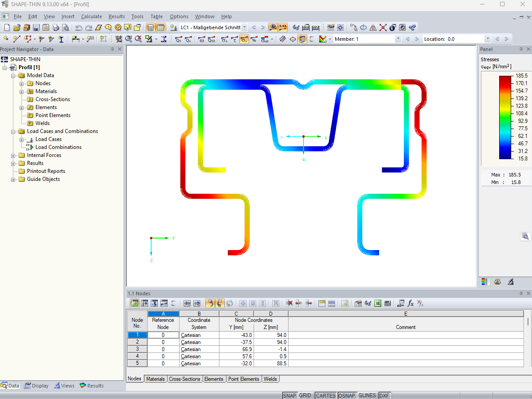532x399 pixels.
Task: Select the equivalent stress σeqv toolbar icon
Action: pyautogui.click(x=244, y=39)
